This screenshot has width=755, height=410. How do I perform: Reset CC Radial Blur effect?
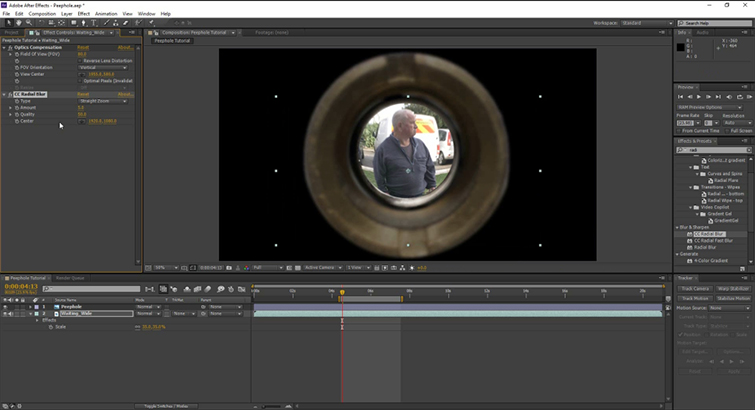pos(83,94)
